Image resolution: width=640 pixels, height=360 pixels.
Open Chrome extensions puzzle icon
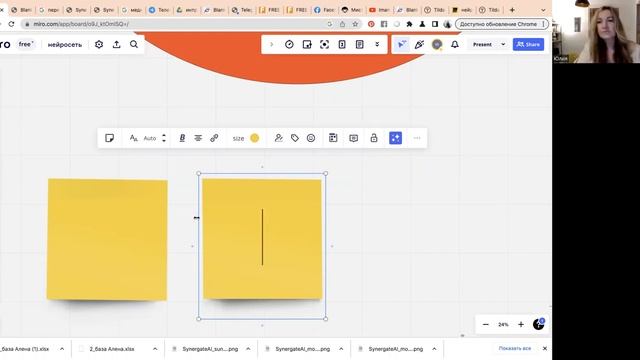coord(409,24)
